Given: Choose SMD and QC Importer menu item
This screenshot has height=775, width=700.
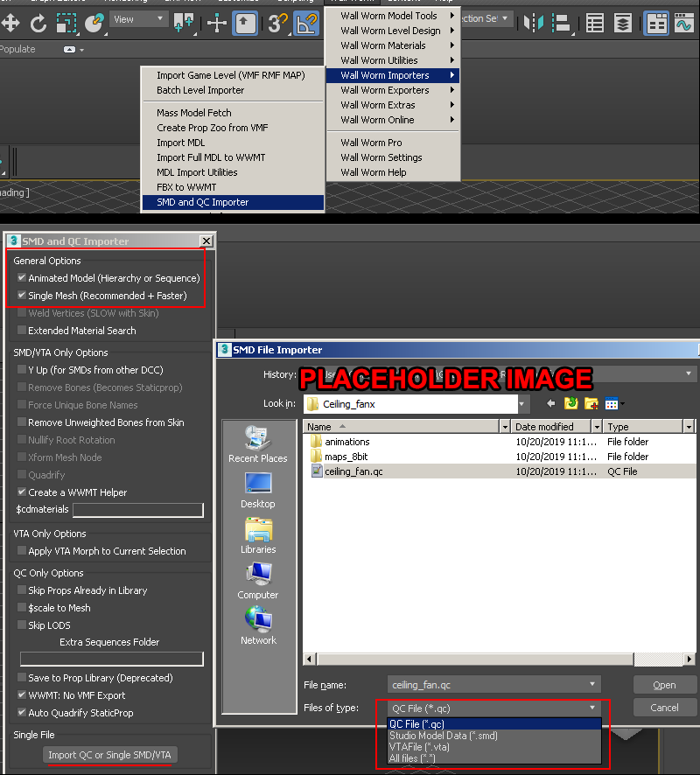Looking at the screenshot, I should [233, 202].
